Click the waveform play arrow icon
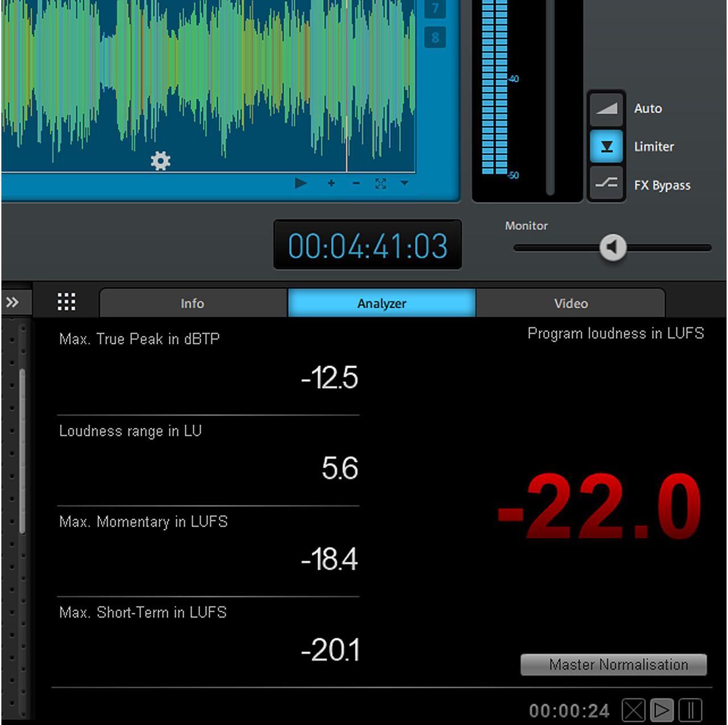Image resolution: width=728 pixels, height=725 pixels. point(301,183)
